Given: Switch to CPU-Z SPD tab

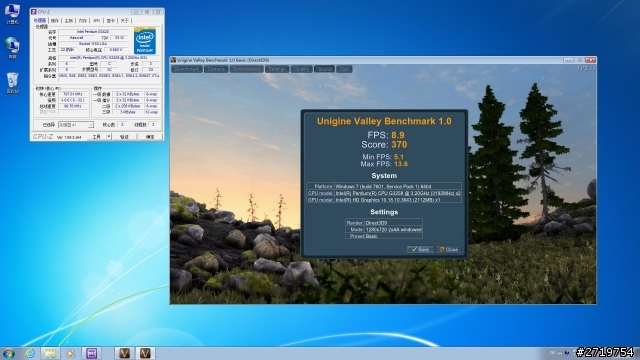Looking at the screenshot, I should pyautogui.click(x=97, y=20).
